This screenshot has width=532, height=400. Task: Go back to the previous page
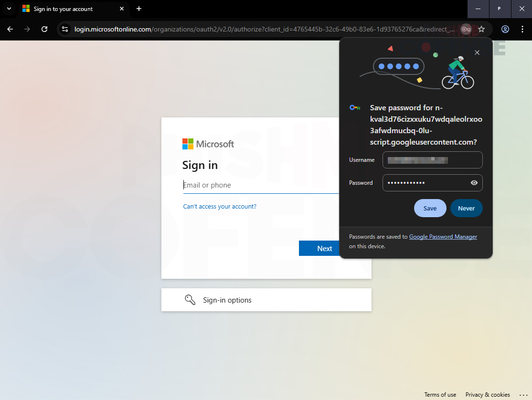[10, 29]
